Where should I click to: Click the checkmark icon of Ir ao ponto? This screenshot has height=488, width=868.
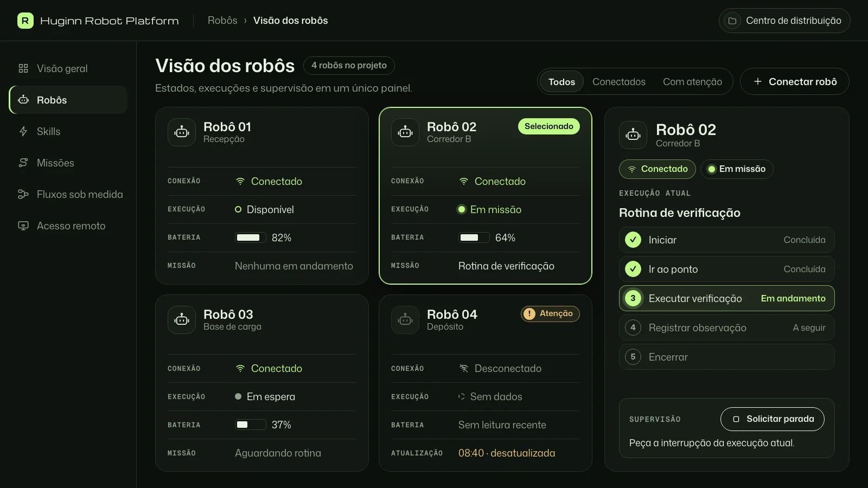(633, 269)
